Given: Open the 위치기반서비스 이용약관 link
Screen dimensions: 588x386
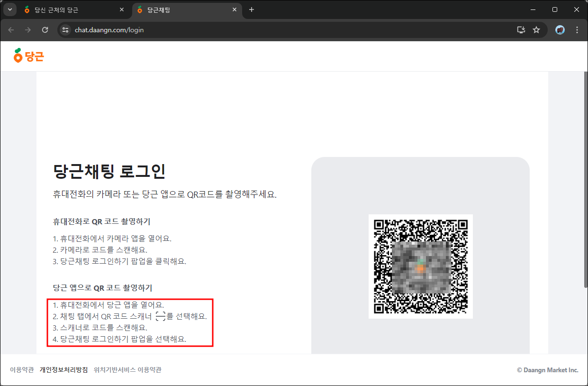Looking at the screenshot, I should click(127, 370).
